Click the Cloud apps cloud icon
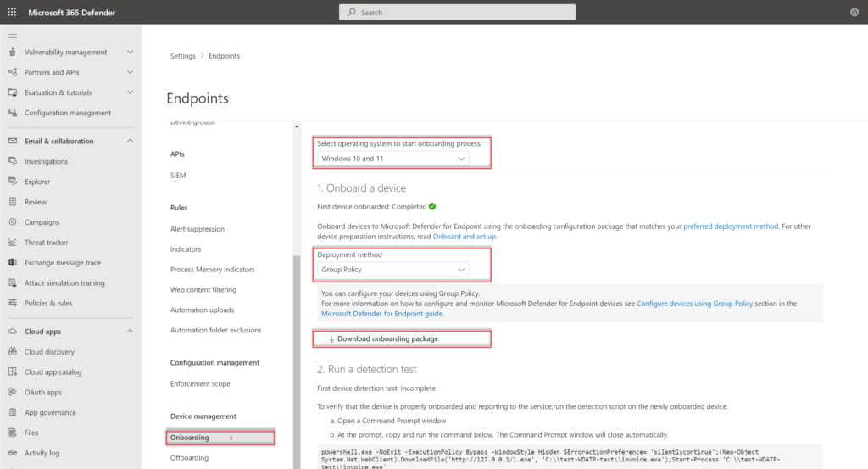 (13, 331)
